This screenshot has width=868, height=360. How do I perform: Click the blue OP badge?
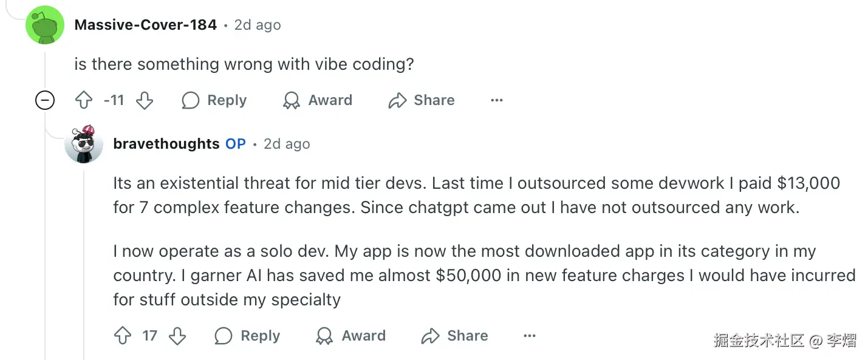[x=236, y=144]
